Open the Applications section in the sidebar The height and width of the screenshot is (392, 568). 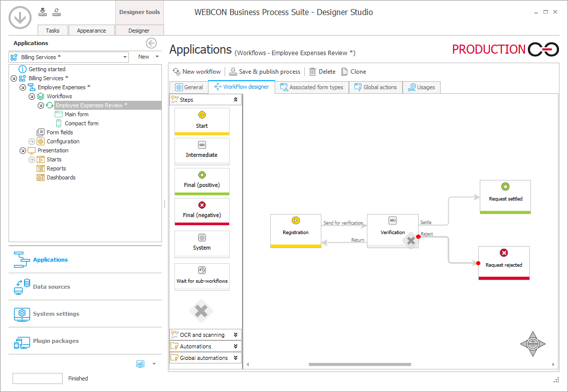pos(85,260)
